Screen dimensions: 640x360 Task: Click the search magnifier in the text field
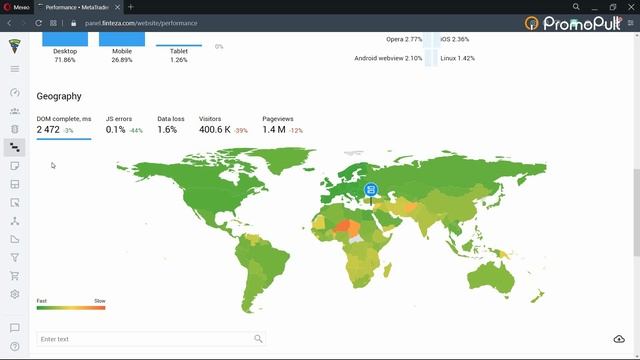click(258, 339)
